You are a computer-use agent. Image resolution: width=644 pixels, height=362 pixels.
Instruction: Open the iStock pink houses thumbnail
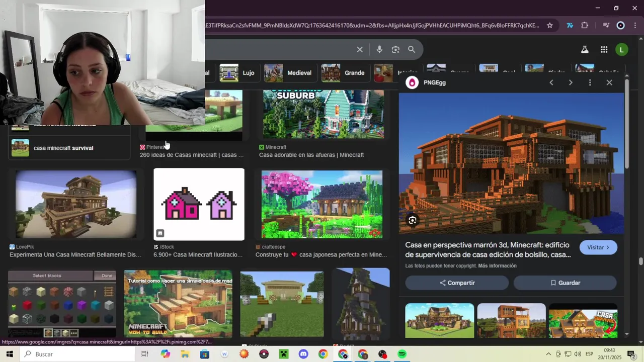[199, 204]
